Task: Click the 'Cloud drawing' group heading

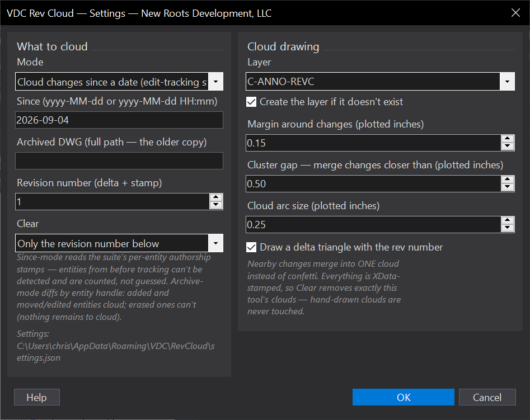Action: pos(283,46)
